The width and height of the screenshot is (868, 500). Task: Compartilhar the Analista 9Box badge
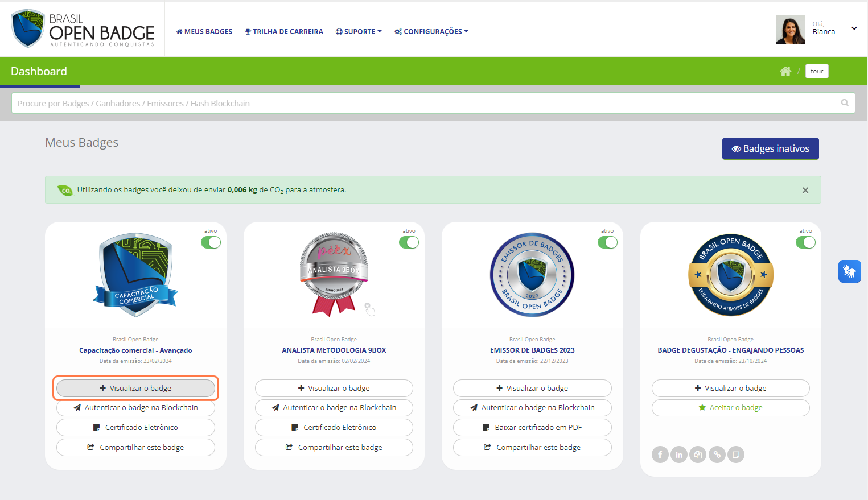334,448
